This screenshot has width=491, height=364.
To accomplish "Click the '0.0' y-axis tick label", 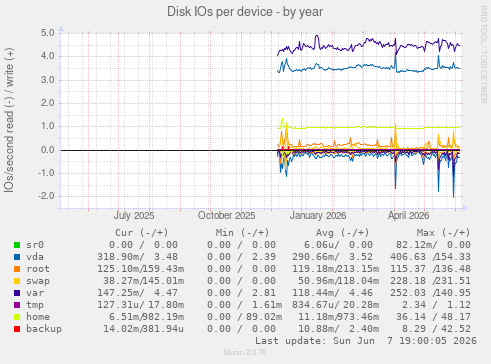I will pos(47,150).
